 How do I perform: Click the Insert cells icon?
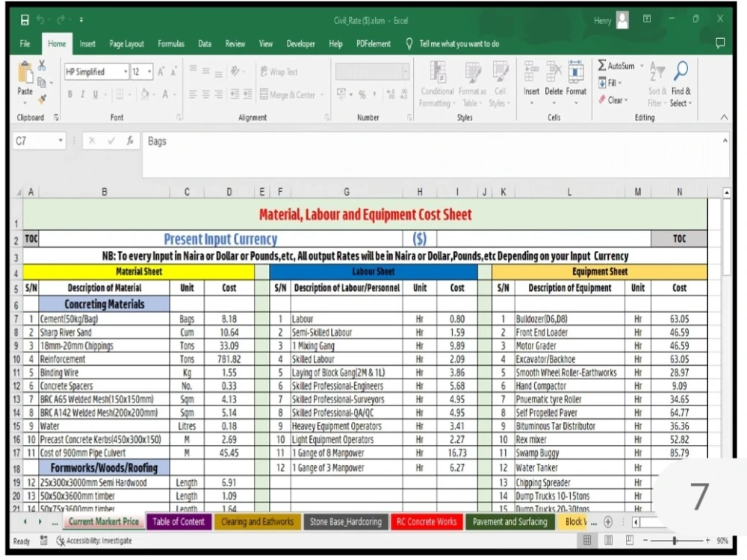(x=531, y=72)
